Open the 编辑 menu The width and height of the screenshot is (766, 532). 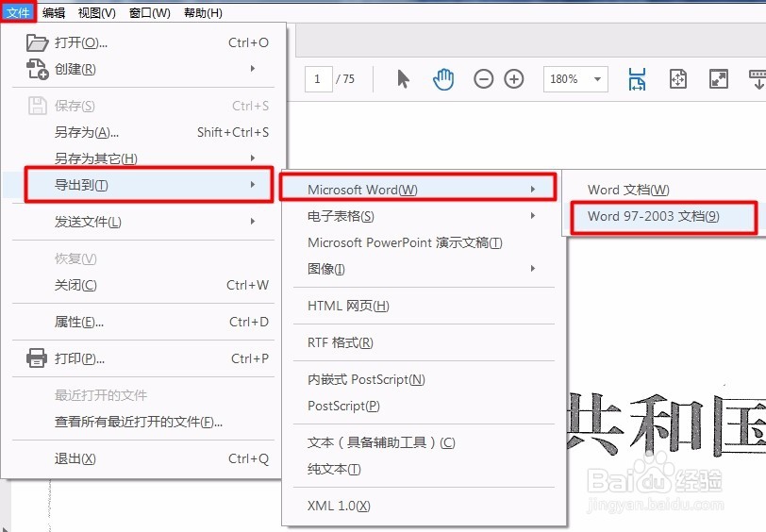pos(53,12)
